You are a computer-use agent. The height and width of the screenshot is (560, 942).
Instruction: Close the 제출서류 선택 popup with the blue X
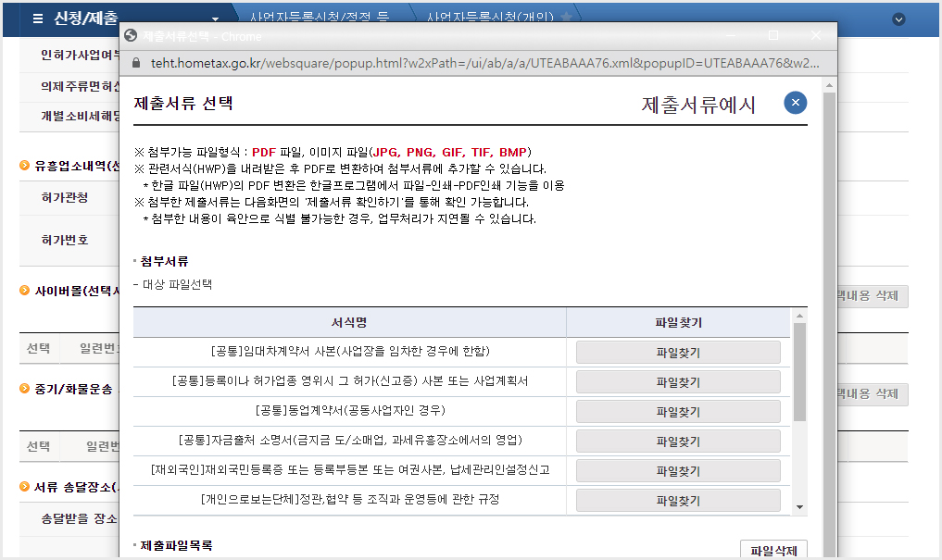[x=795, y=103]
